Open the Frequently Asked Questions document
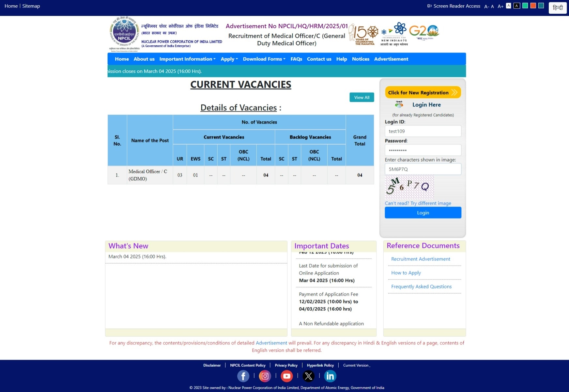Image resolution: width=569 pixels, height=392 pixels. click(421, 286)
